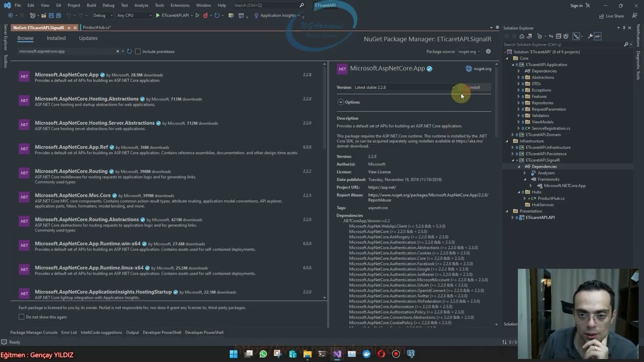644x362 pixels.
Task: Click in the Visual Studio Search (Ctrl+Q) box
Action: tap(270, 5)
